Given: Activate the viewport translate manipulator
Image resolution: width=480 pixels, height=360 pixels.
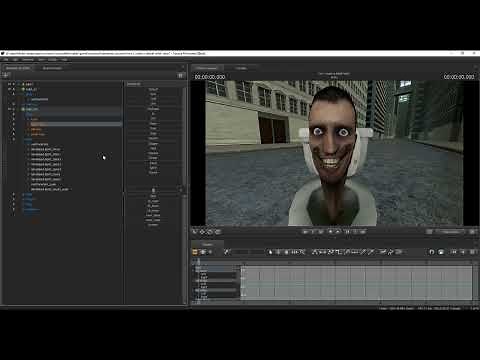Looking at the screenshot, I should [x=202, y=231].
